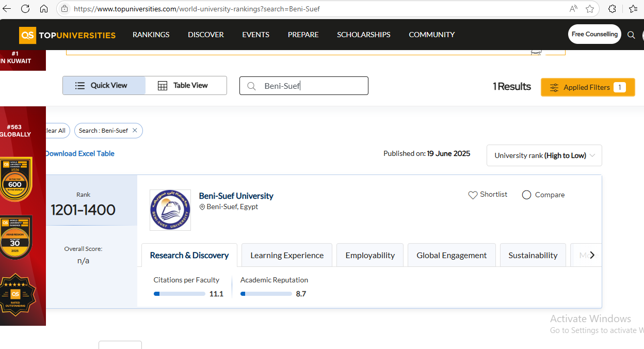Open the Beni-Suef University profile link
Screen dimensions: 644x349
tap(236, 196)
